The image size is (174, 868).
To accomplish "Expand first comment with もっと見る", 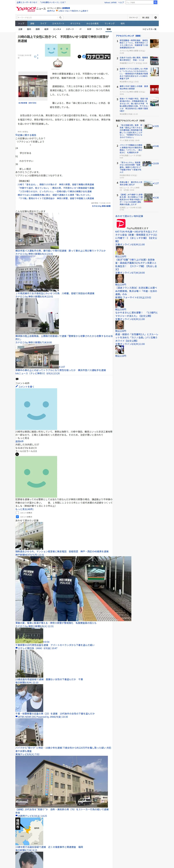I will click(23, 438).
